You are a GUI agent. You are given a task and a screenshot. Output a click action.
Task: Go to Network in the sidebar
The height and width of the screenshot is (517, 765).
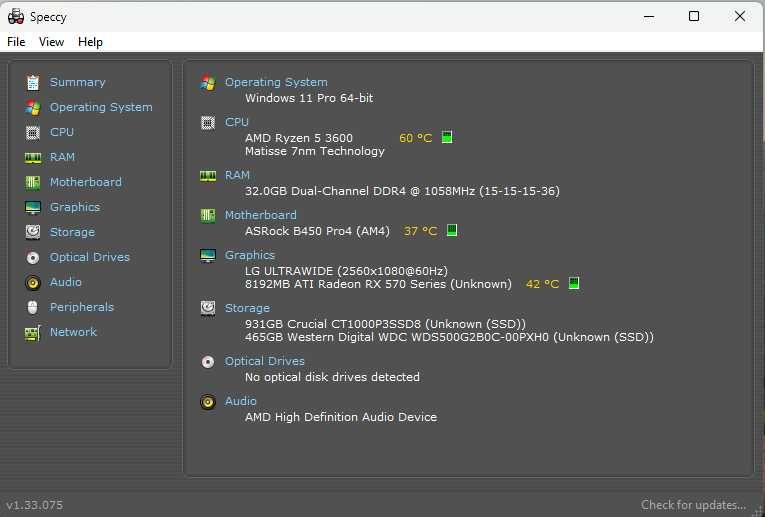tap(73, 332)
